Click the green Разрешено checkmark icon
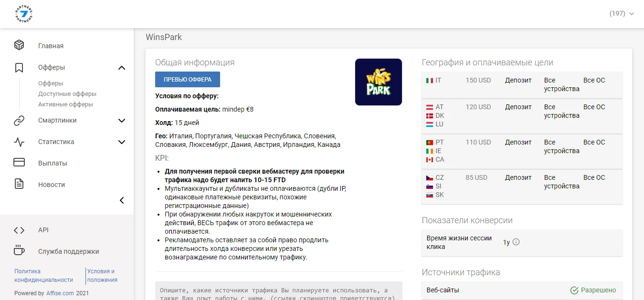644x300 pixels. click(575, 290)
